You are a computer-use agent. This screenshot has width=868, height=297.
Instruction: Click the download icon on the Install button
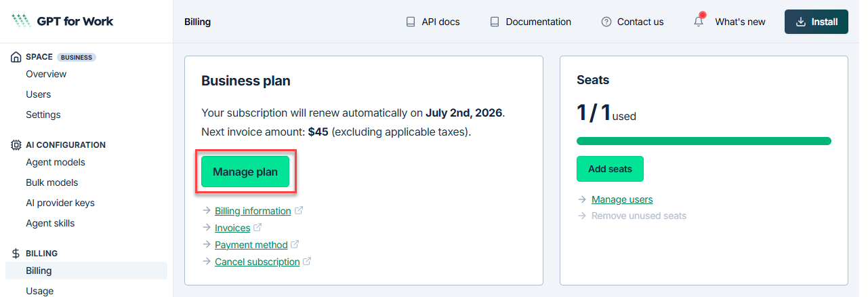point(801,22)
